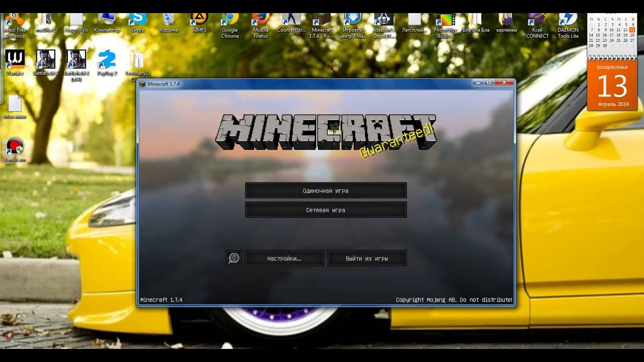Open the Корзина recycle bin icon
The width and height of the screenshot is (644, 362).
[x=169, y=23]
